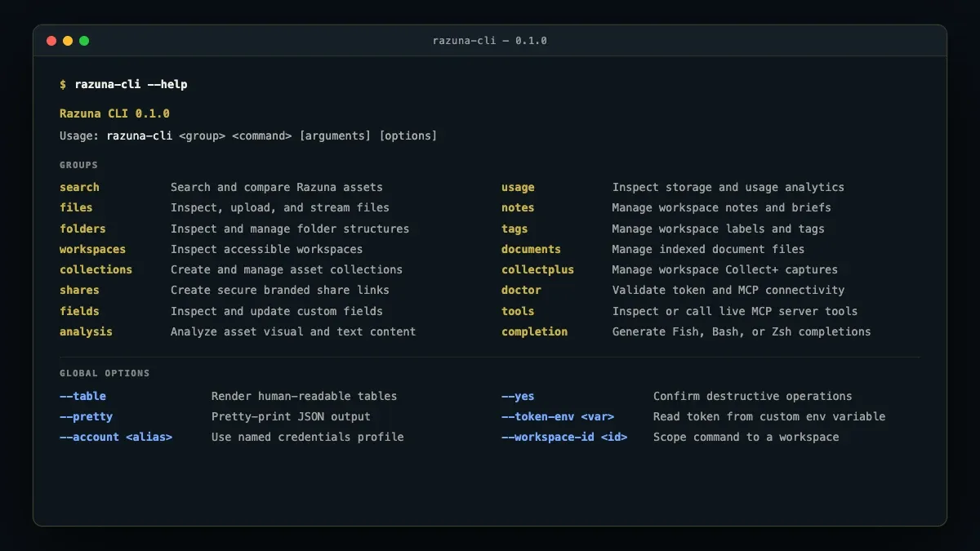This screenshot has width=980, height=551.
Task: Click the '--pretty' option
Action: [86, 416]
